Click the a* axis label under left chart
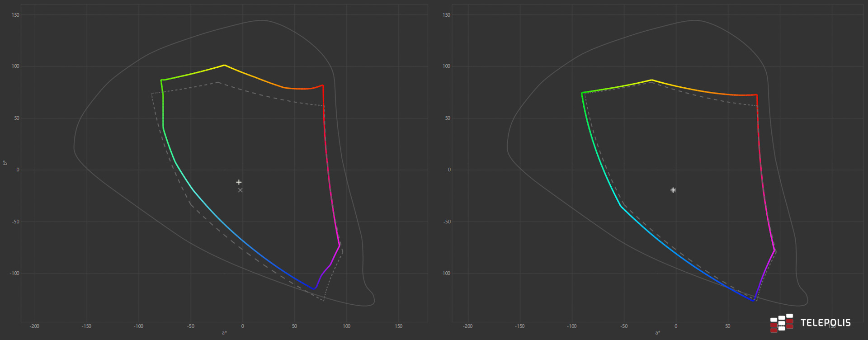The image size is (868, 340). 224,333
